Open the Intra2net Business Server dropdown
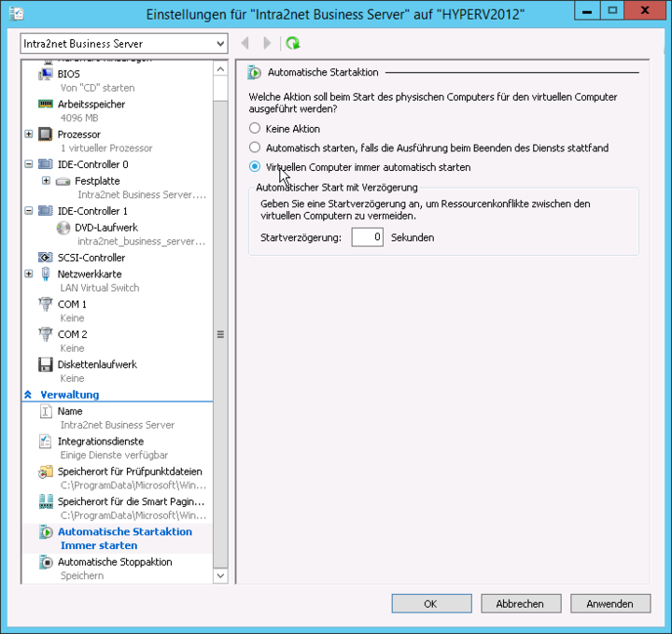The width and height of the screenshot is (672, 634). click(124, 44)
